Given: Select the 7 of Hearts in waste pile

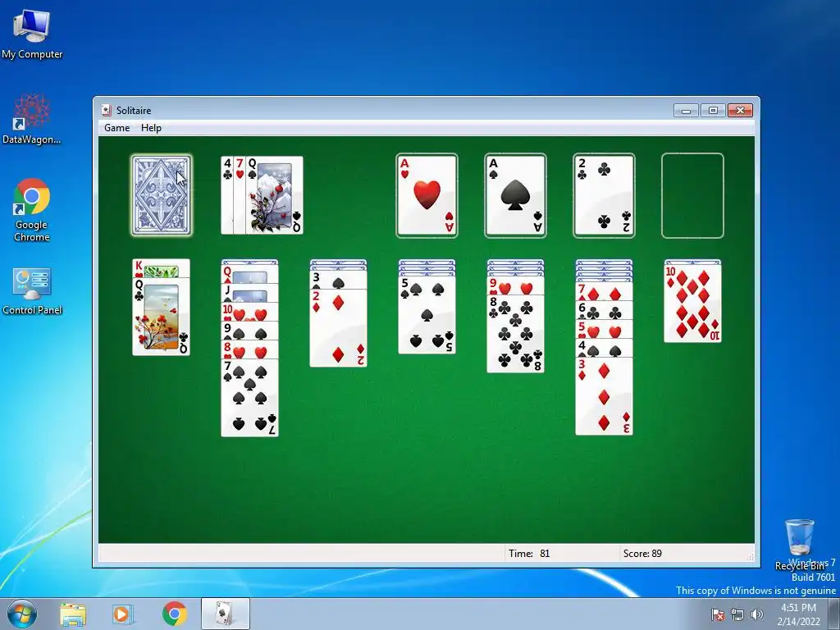Looking at the screenshot, I should coord(240,195).
